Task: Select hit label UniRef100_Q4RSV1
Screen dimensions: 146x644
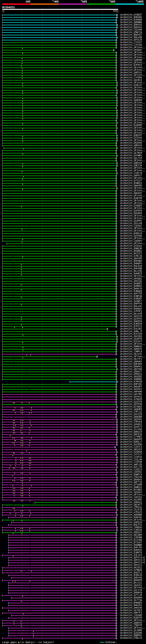Action: (x=131, y=72)
